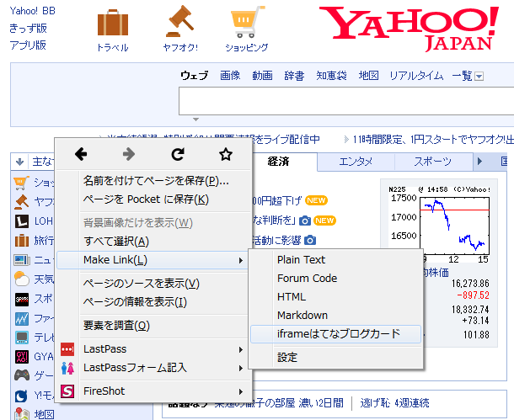This screenshot has width=514, height=420.
Task: Expand the FireShot submenu arrow
Action: click(241, 391)
